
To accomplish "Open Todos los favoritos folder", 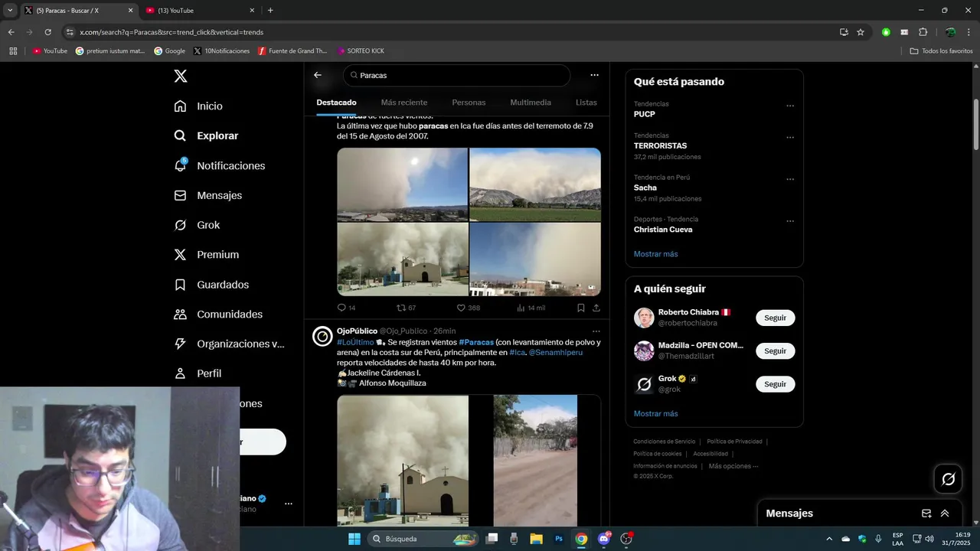I will coord(941,51).
